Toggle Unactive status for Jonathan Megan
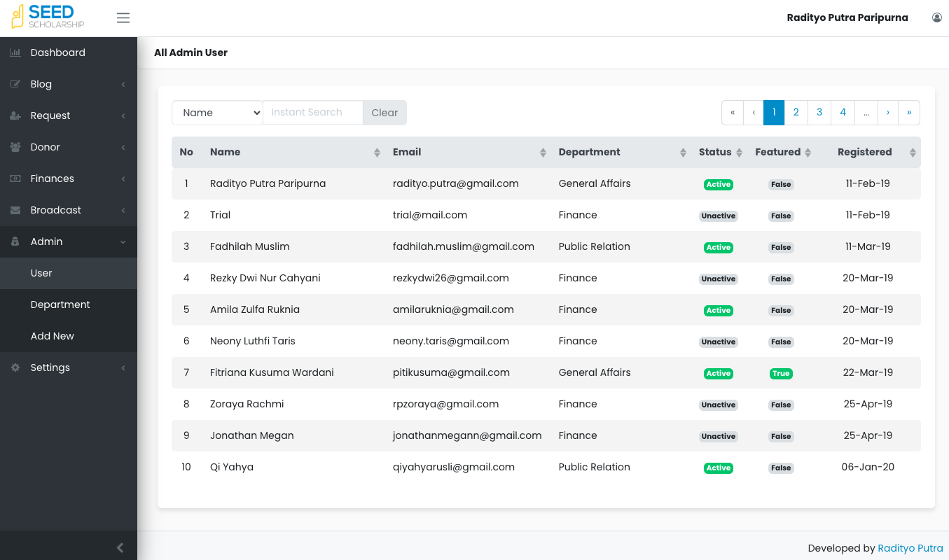 [x=719, y=437]
